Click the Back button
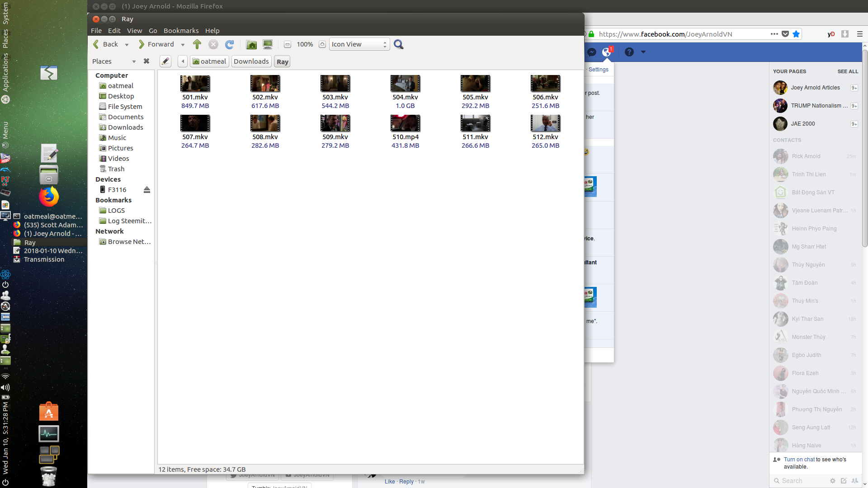Image resolution: width=868 pixels, height=488 pixels. point(106,44)
